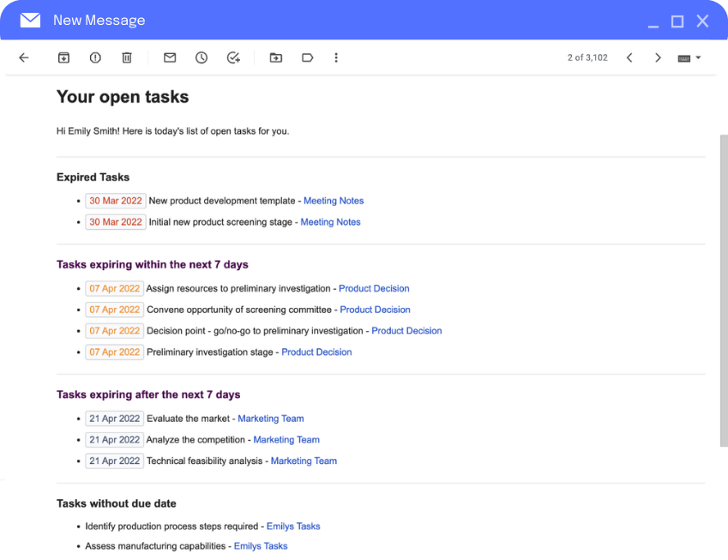Open the Product Decision link

pyautogui.click(x=374, y=288)
